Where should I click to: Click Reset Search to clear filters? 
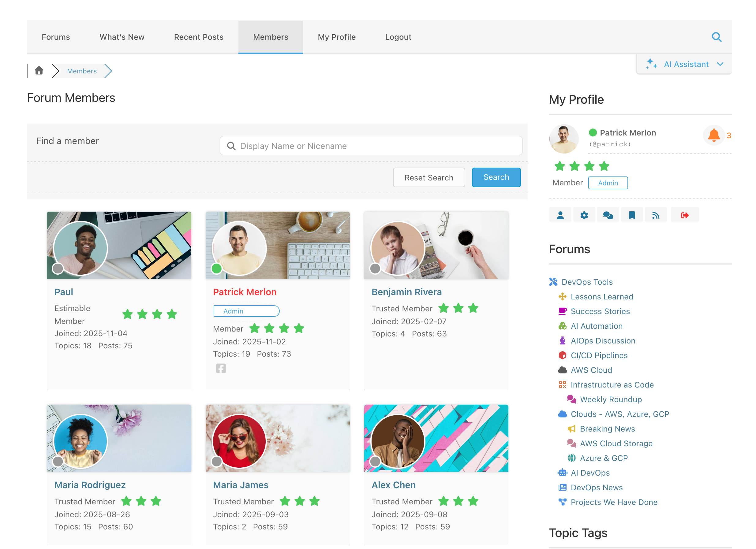click(429, 177)
